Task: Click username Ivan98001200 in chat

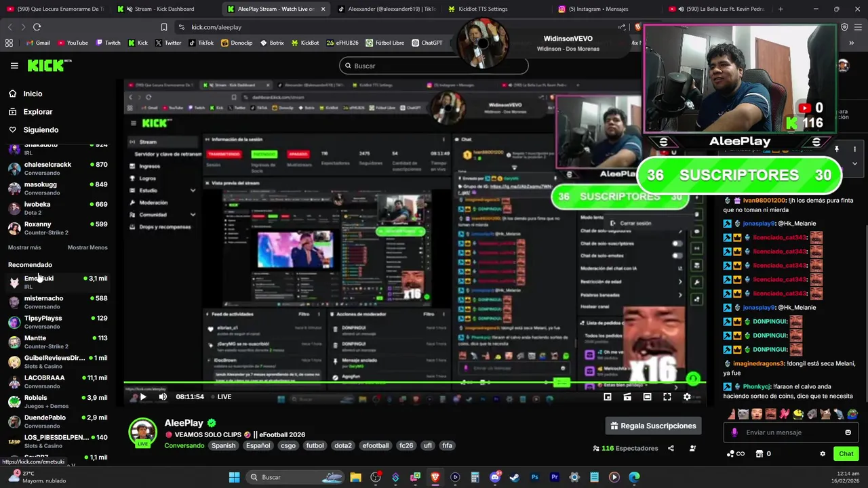Action: [x=764, y=201]
